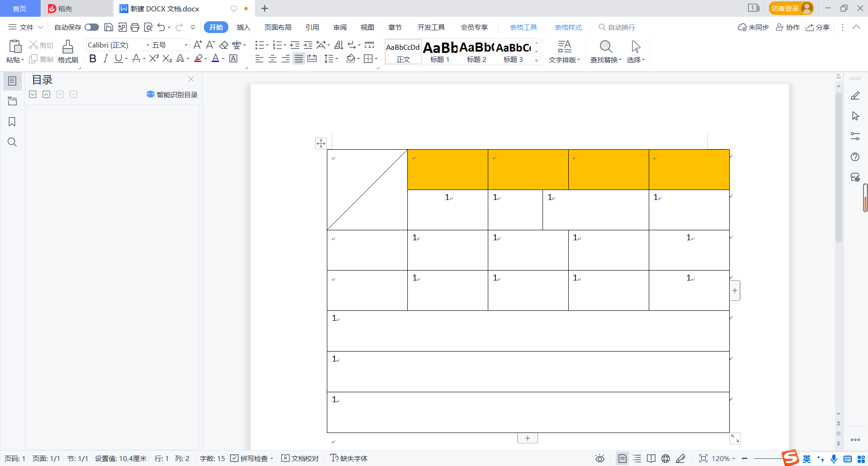Open reading mode view icon

pyautogui.click(x=651, y=458)
